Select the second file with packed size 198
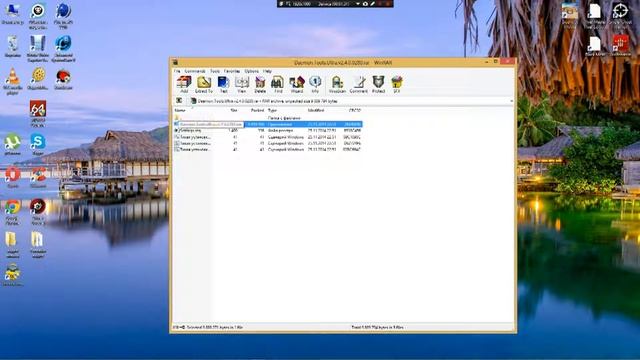This screenshot has height=360, width=640. [x=268, y=131]
